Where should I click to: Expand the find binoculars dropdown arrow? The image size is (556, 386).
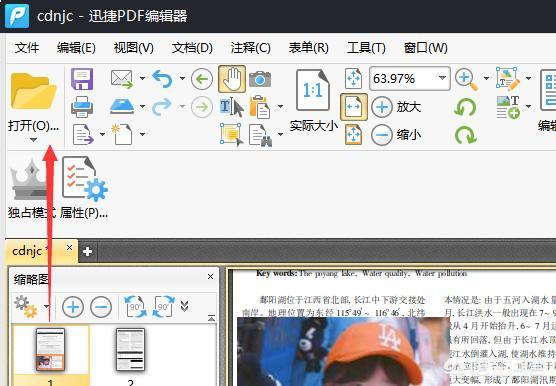point(280,134)
